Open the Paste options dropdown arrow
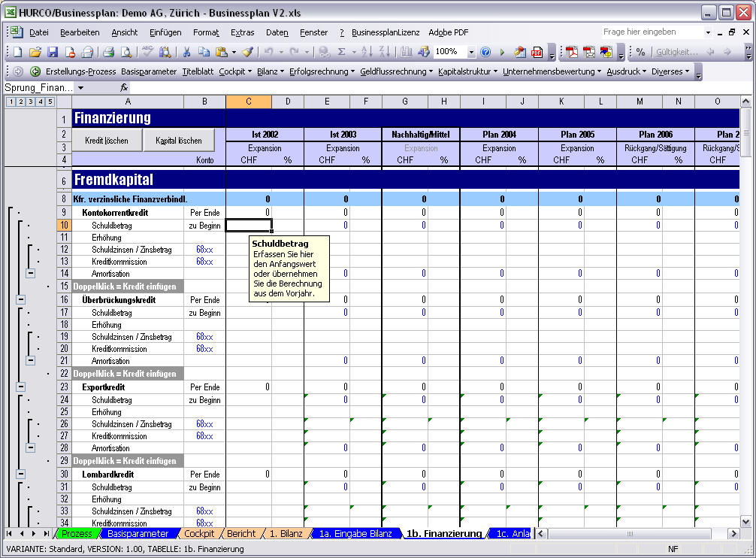Screen dimensions: 756x558 click(x=234, y=52)
